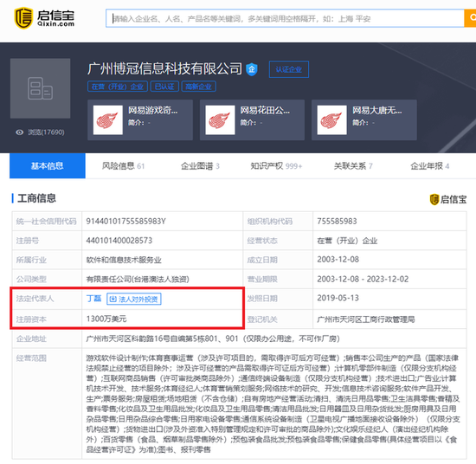
Task: Click the 工商信息 section heading
Action: [x=36, y=198]
